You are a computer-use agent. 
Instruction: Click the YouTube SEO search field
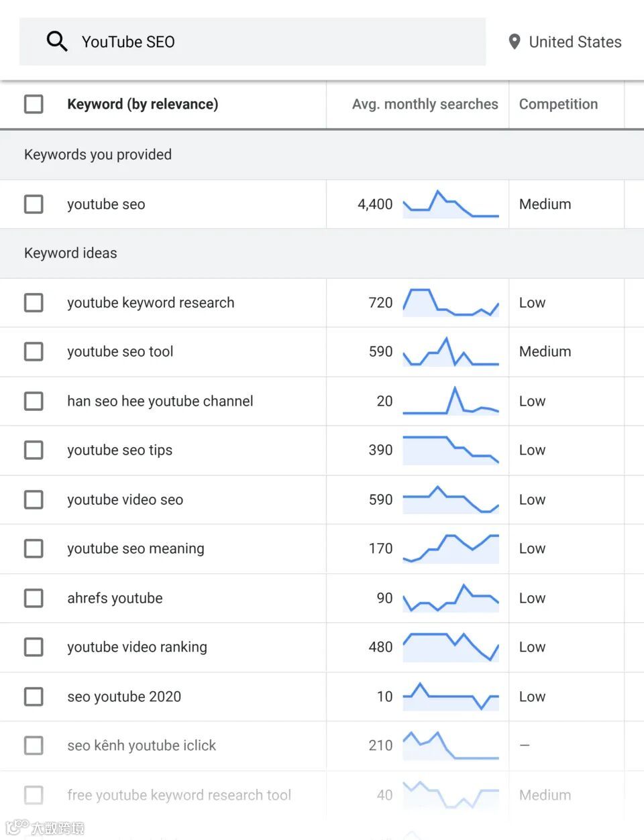pos(268,42)
